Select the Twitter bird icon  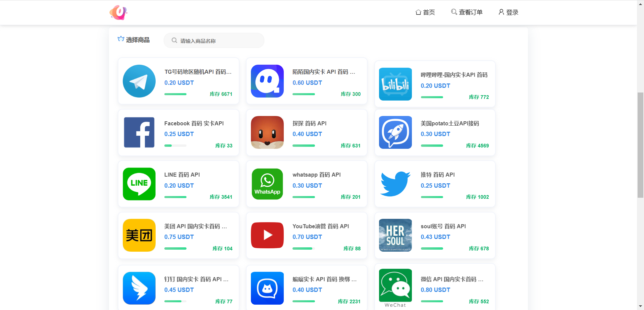pyautogui.click(x=395, y=184)
